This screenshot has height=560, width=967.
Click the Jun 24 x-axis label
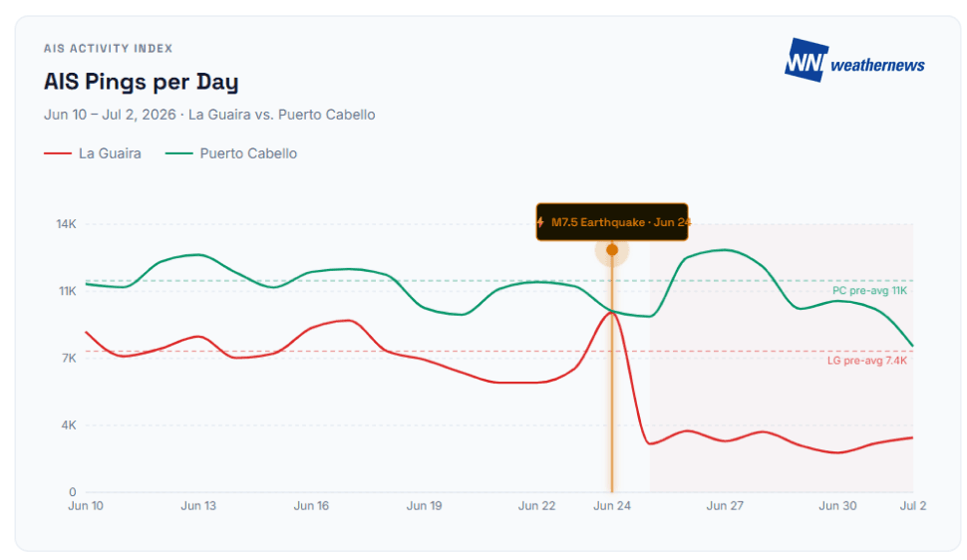coord(612,506)
